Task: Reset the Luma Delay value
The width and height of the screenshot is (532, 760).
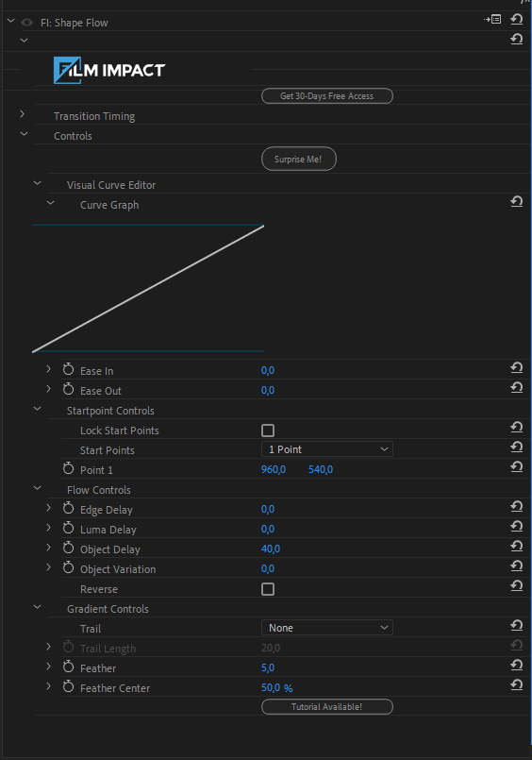Action: tap(517, 527)
